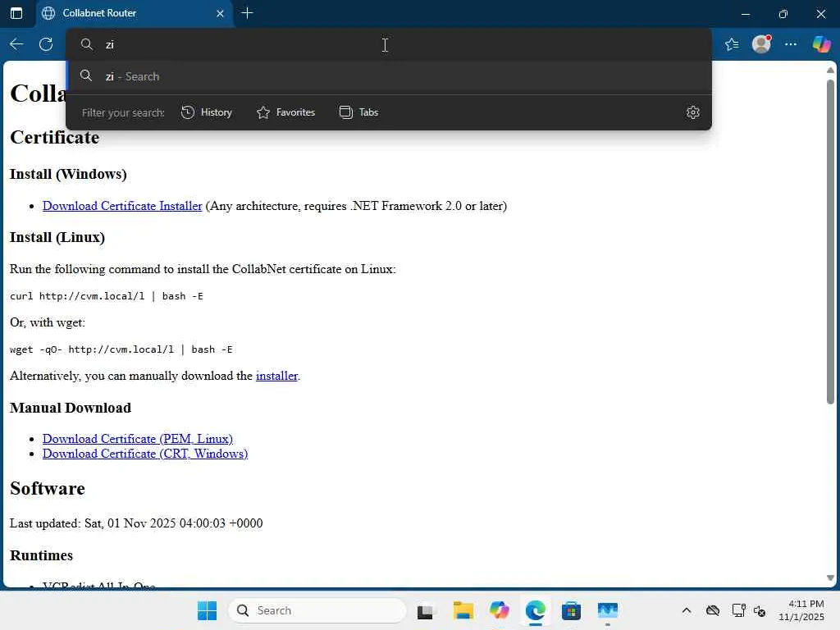Click the muted volume tray icon

(x=759, y=610)
